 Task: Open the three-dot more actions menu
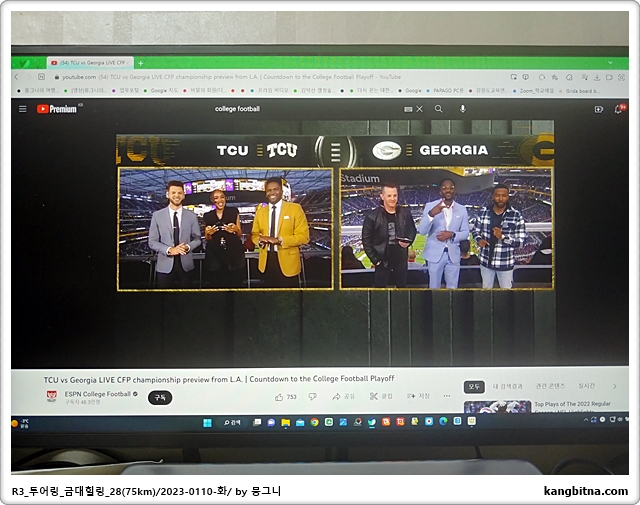click(447, 396)
